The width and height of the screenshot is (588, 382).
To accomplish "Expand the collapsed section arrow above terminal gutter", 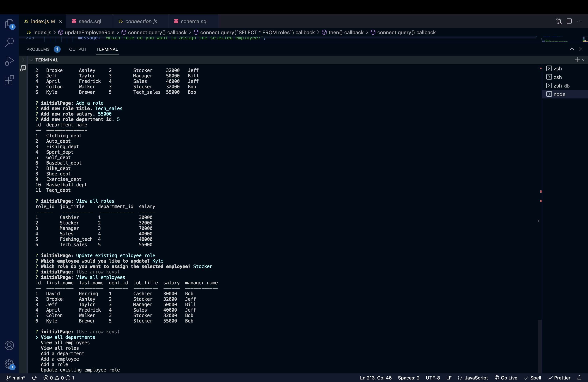I will tap(23, 60).
